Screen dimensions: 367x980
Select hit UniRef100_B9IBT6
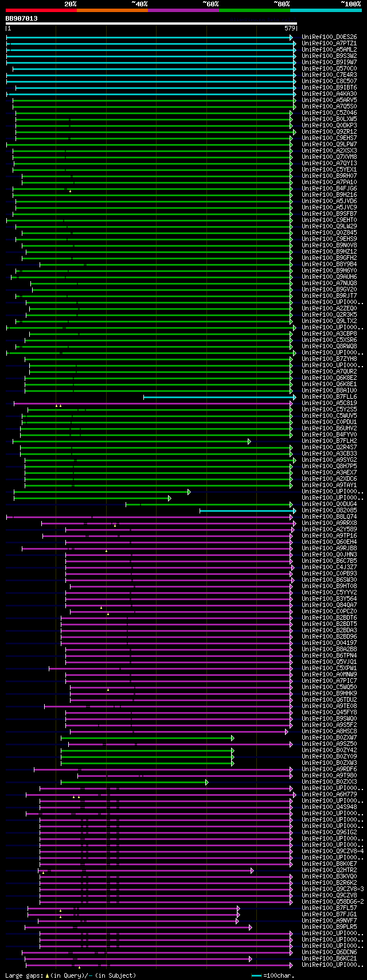click(329, 88)
